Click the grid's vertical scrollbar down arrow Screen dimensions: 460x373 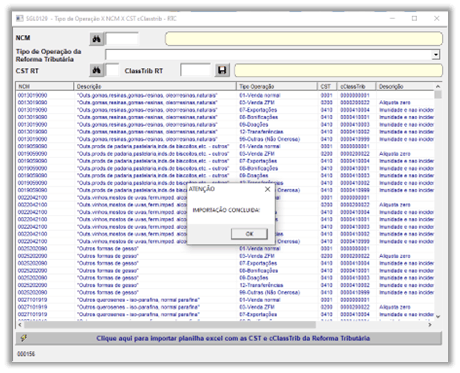coord(438,317)
